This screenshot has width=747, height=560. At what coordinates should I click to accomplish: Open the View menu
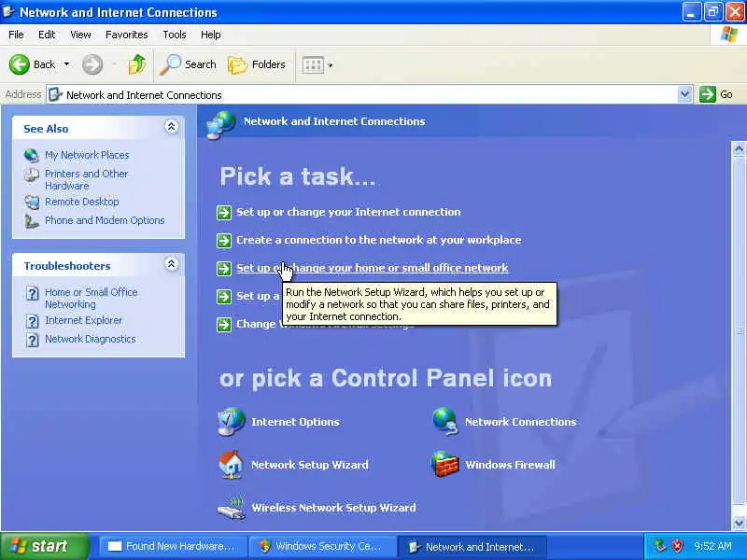coord(80,35)
